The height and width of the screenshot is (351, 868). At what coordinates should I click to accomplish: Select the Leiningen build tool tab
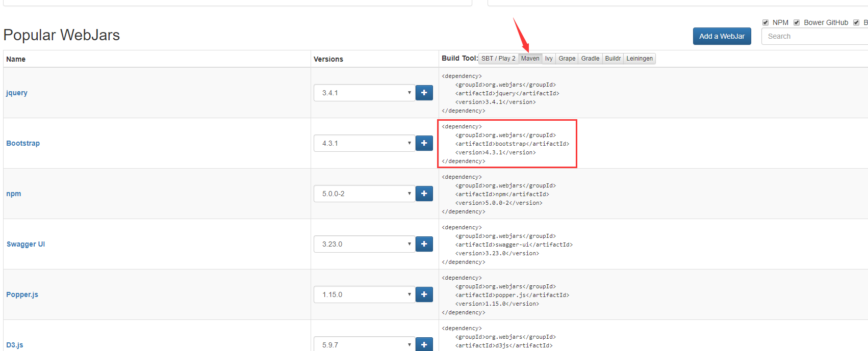click(640, 59)
